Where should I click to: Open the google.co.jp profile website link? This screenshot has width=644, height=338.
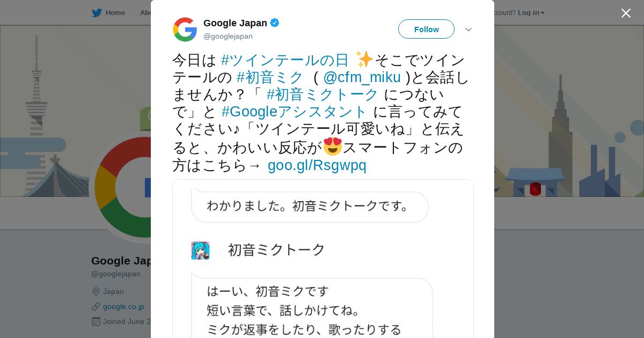pos(123,307)
